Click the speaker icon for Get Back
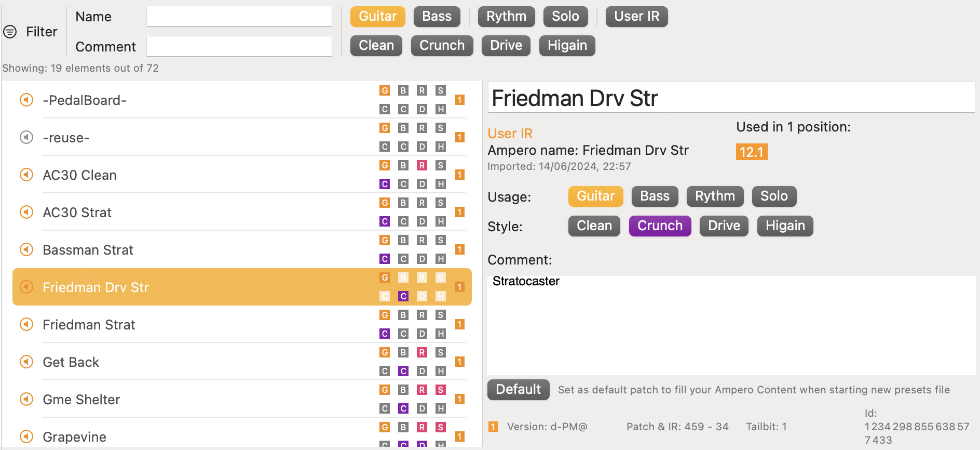Viewport: 980px width, 450px height. 26,362
